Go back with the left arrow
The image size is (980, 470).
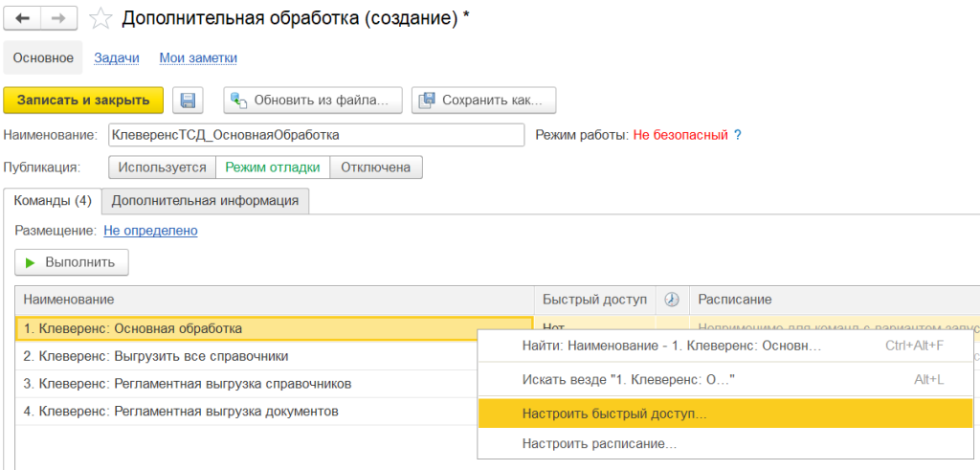pyautogui.click(x=23, y=19)
